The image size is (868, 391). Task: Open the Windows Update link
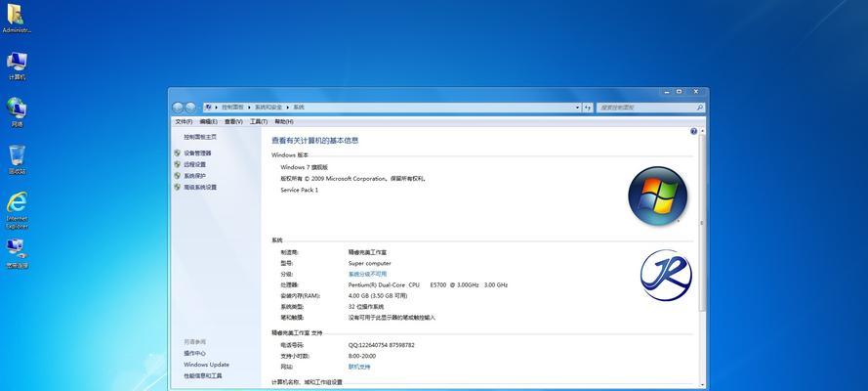pyautogui.click(x=206, y=365)
